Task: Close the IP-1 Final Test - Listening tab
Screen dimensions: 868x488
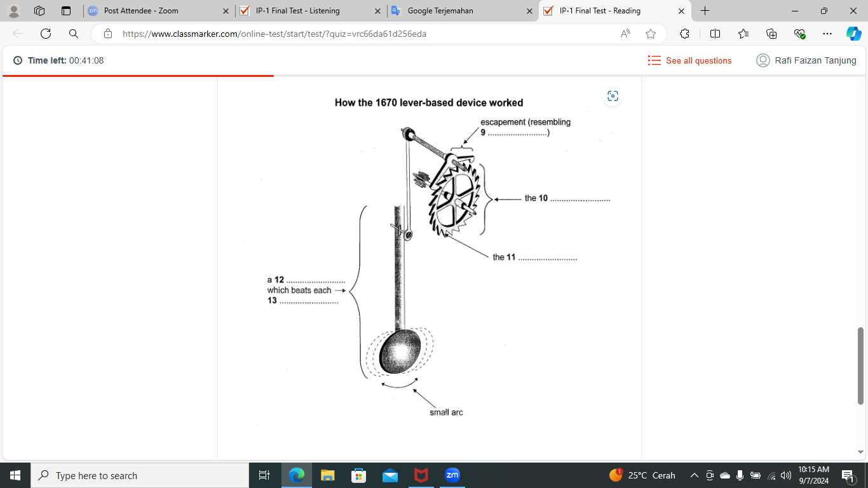Action: [x=377, y=11]
